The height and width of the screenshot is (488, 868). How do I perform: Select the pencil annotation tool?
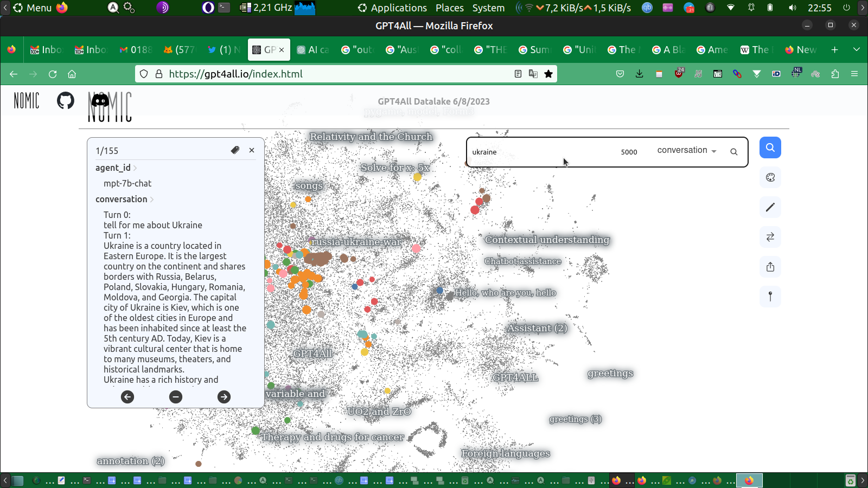coord(770,207)
